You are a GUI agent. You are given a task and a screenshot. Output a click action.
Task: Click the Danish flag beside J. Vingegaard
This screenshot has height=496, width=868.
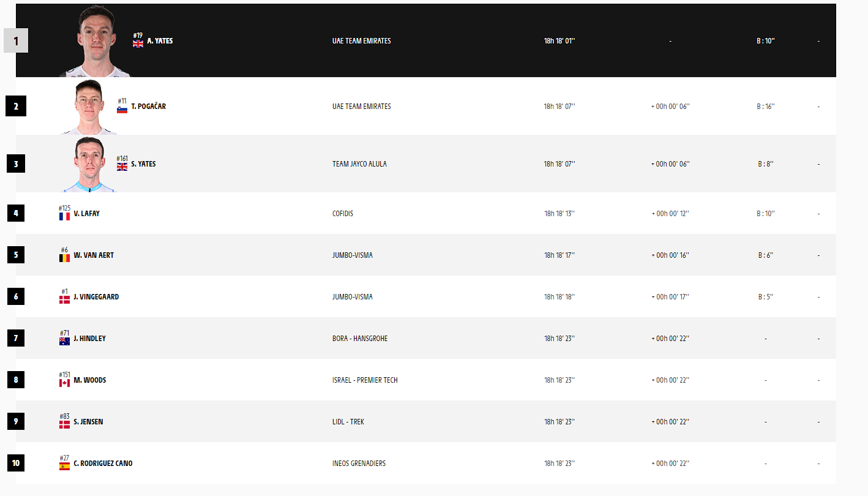(x=64, y=299)
